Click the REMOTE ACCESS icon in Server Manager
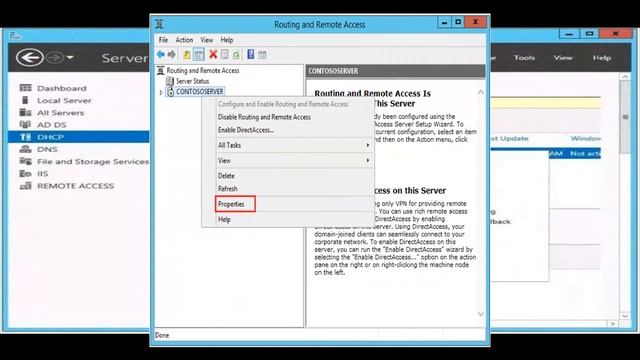640x360 pixels. coord(25,186)
